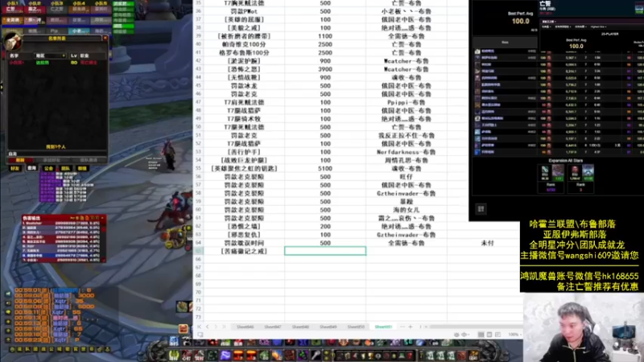The width and height of the screenshot is (644, 362).
Task: Switch to page layout view icon
Action: (x=489, y=335)
